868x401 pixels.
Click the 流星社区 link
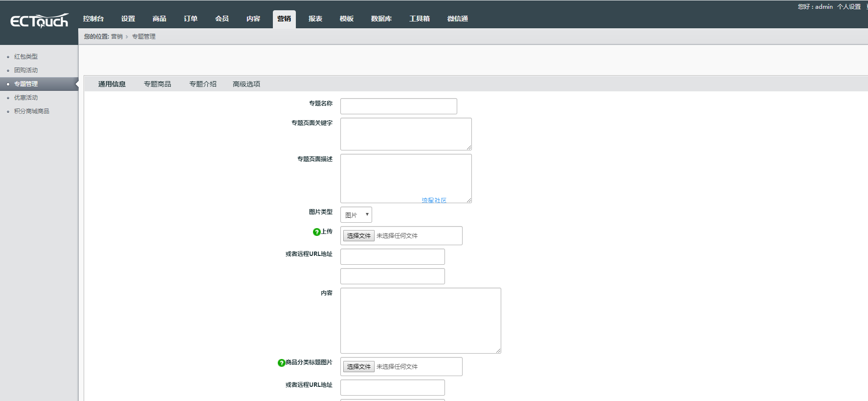click(434, 200)
